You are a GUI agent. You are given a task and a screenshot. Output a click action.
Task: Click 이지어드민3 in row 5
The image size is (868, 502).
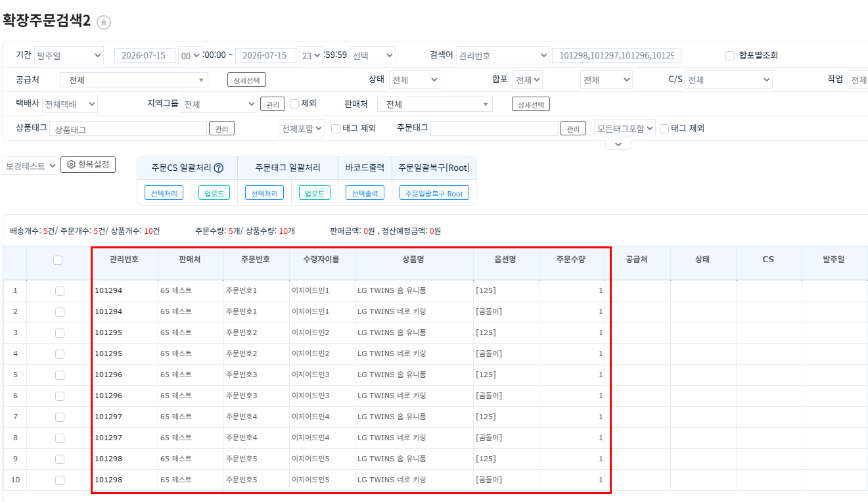pos(311,375)
